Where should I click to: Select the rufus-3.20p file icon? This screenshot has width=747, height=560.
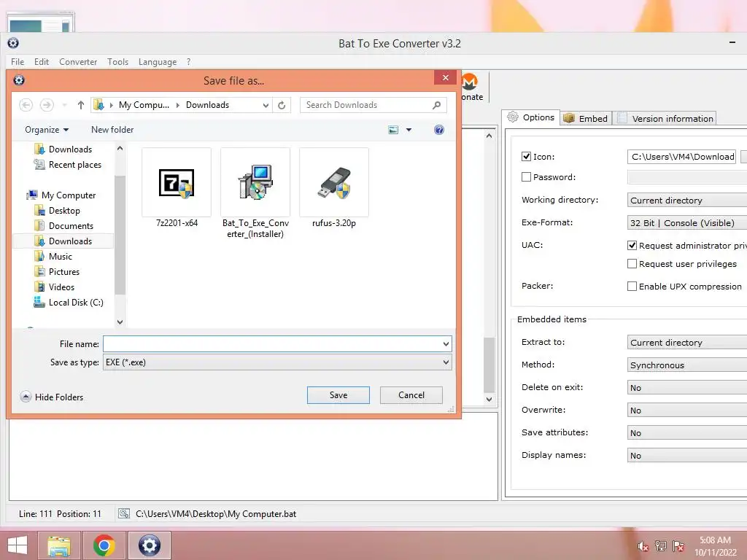pos(334,183)
